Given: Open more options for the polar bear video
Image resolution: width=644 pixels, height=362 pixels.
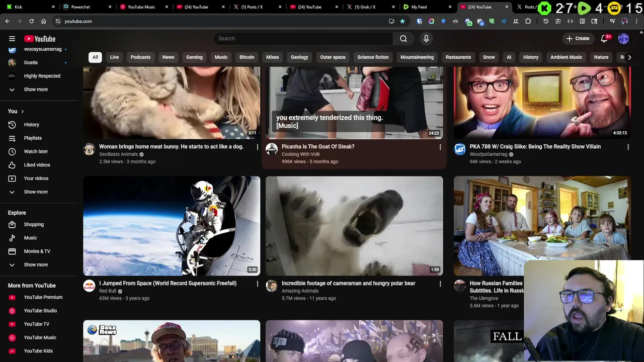Looking at the screenshot, I should (x=440, y=284).
